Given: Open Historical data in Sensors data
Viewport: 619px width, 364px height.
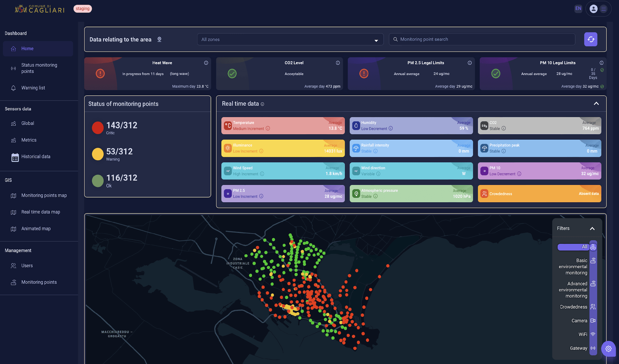Looking at the screenshot, I should pos(35,157).
